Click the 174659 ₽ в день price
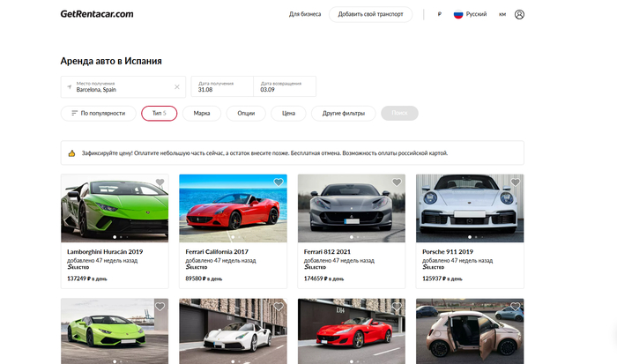Screen dimensions: 617x364 [323, 279]
